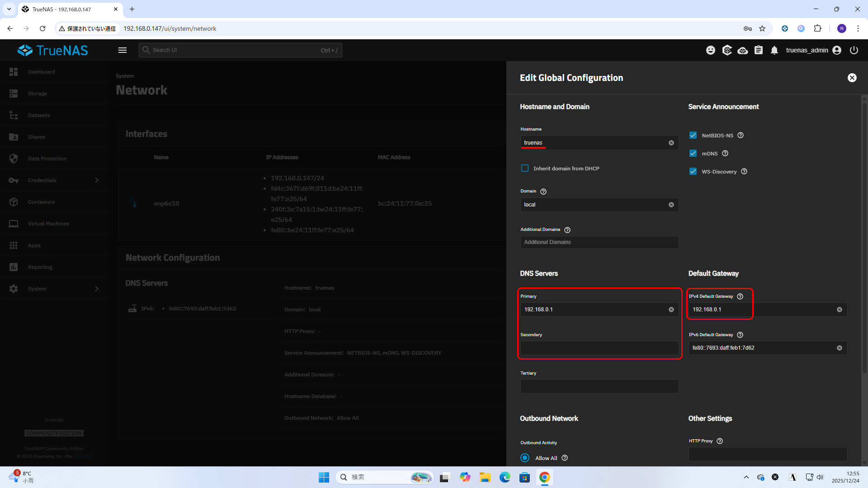Toggle the WS-Discovery checkbox

point(693,171)
